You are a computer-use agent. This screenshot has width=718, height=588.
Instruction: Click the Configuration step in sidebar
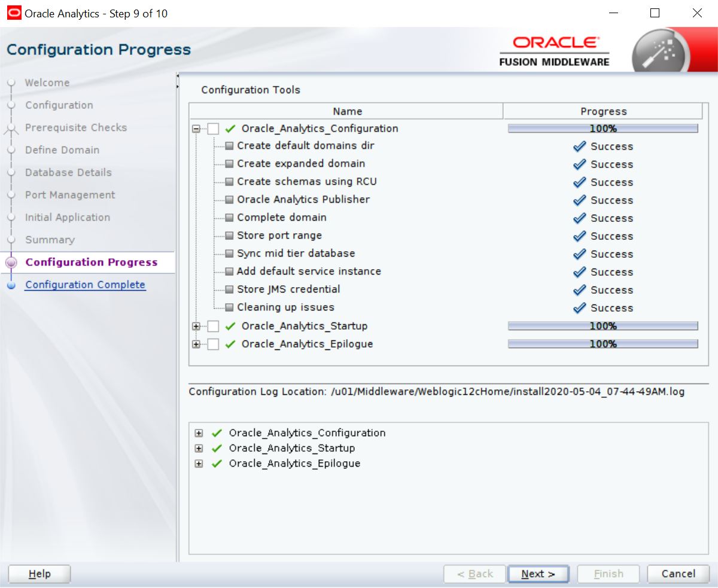pyautogui.click(x=59, y=105)
